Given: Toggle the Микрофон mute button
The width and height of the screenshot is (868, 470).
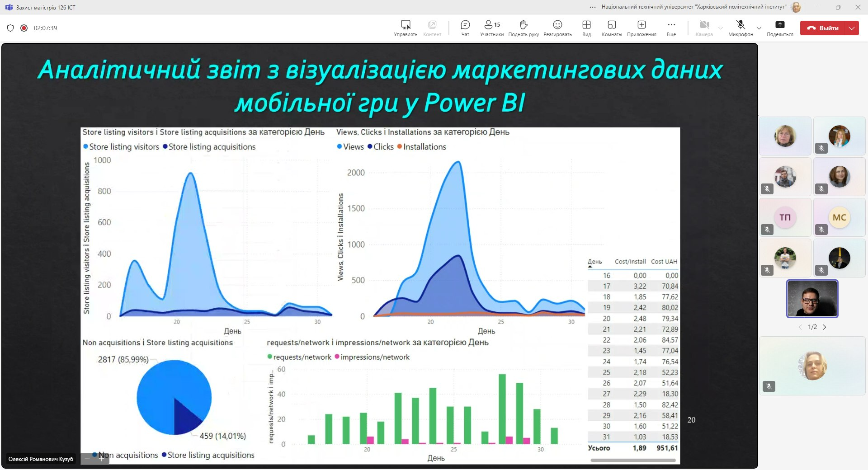Looking at the screenshot, I should (x=741, y=28).
